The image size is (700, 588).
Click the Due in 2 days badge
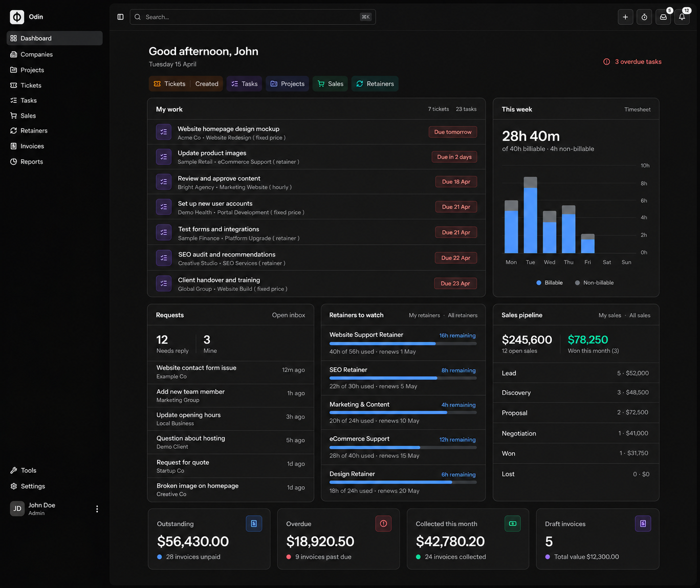point(454,157)
